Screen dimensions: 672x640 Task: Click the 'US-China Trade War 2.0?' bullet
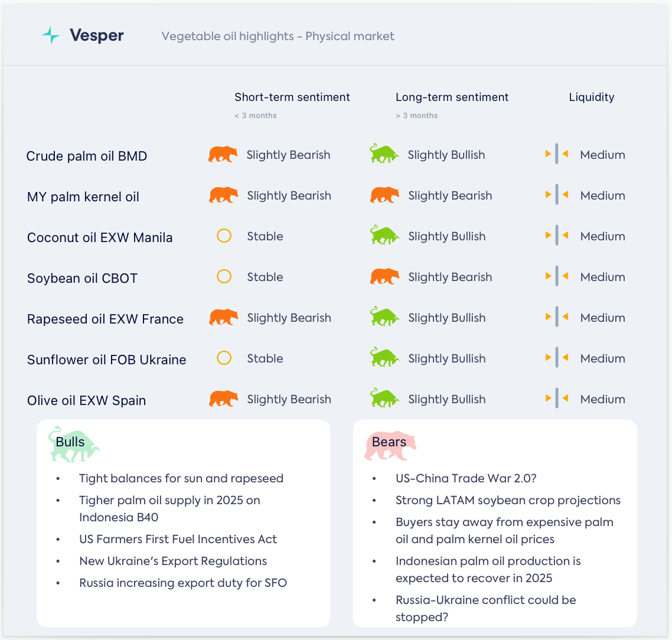click(x=466, y=479)
